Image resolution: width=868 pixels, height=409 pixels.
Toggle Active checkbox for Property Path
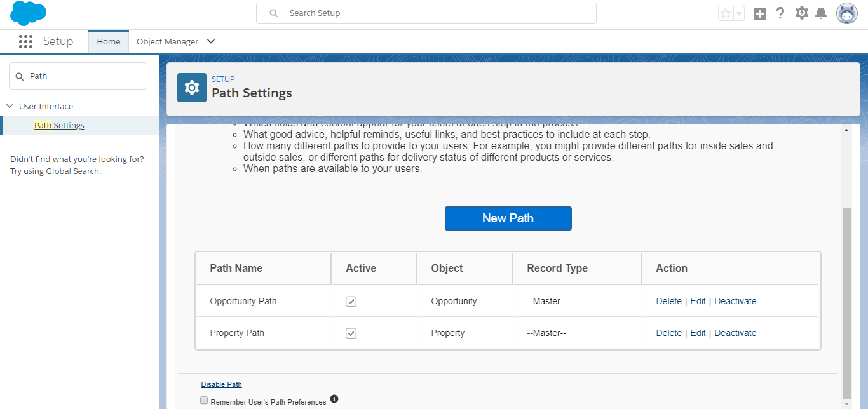pyautogui.click(x=351, y=333)
